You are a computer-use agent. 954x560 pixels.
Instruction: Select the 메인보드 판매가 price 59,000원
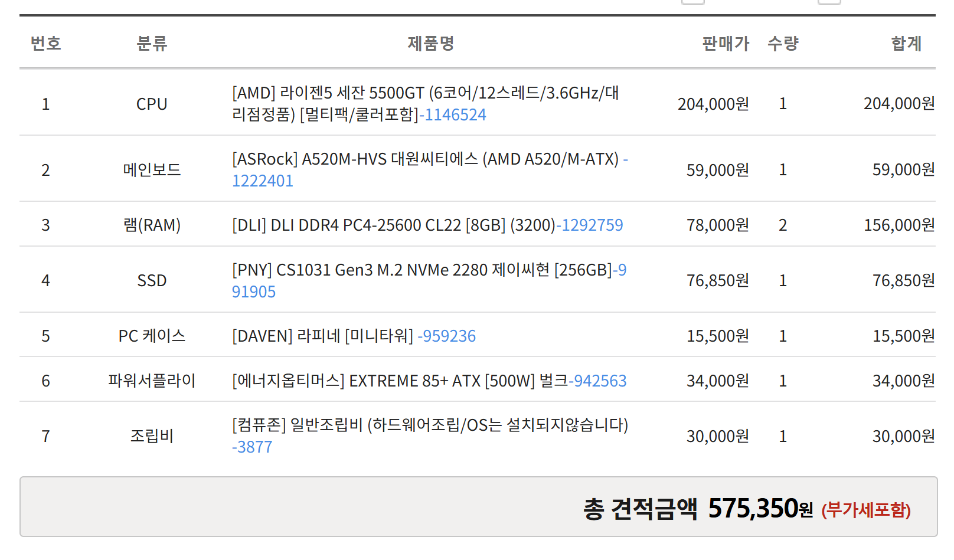718,170
